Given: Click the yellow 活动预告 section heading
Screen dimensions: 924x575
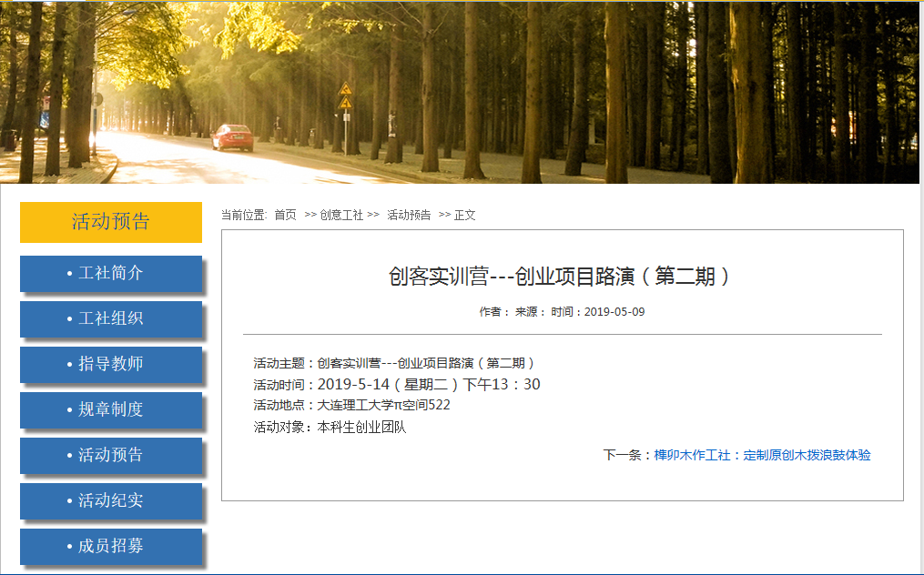Looking at the screenshot, I should point(110,222).
